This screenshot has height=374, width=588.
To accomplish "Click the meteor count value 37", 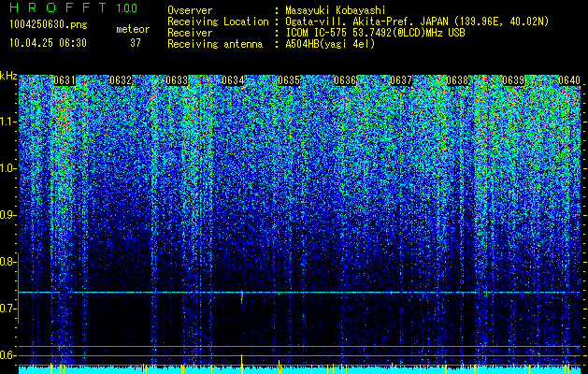I will [136, 43].
